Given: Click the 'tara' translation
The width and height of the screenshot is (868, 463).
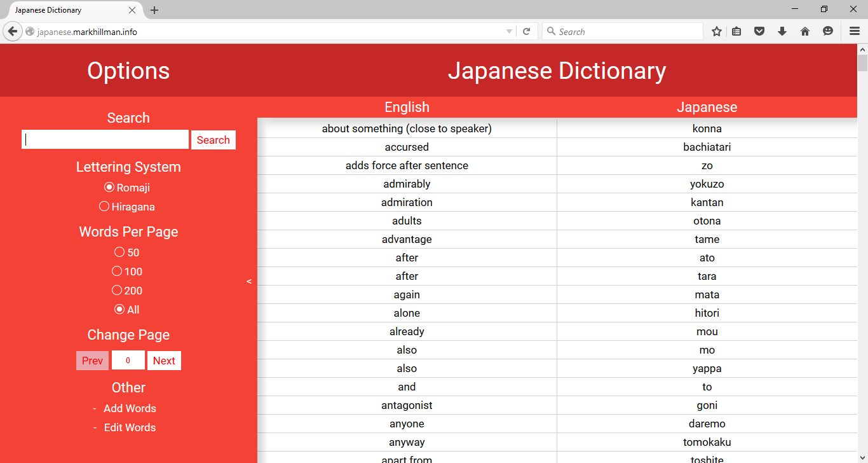Looking at the screenshot, I should pos(707,276).
